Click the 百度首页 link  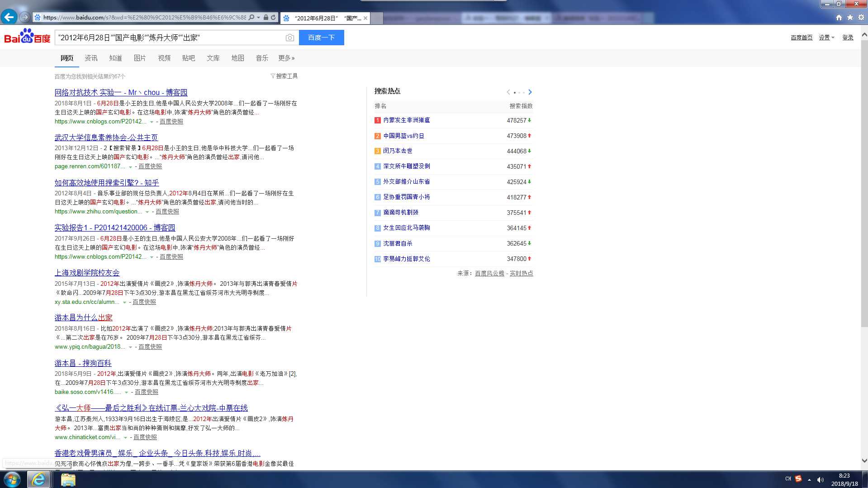tap(802, 38)
